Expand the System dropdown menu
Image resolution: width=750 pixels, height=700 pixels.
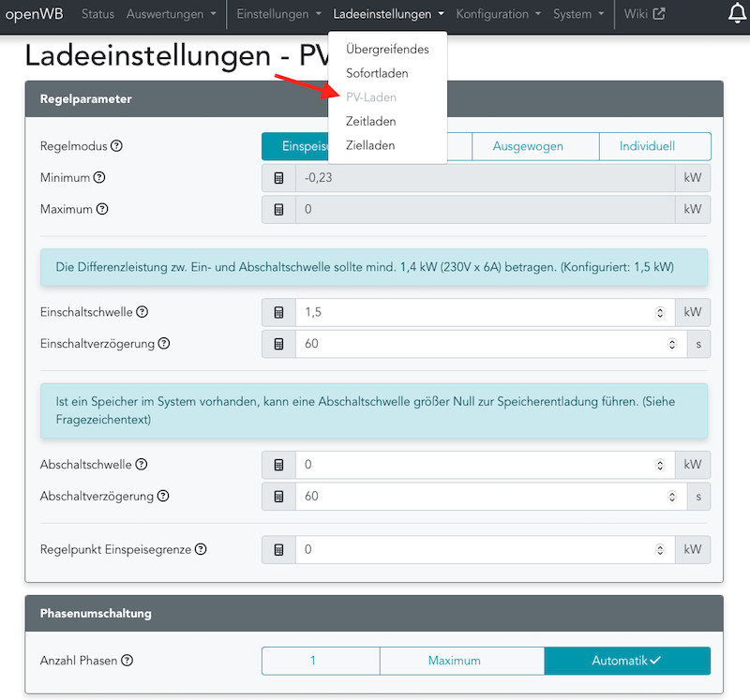point(578,14)
